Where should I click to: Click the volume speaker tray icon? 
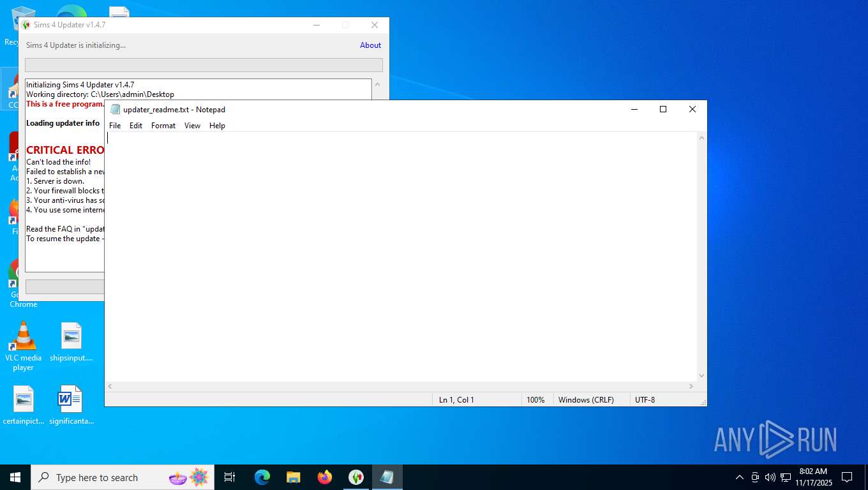(x=770, y=477)
